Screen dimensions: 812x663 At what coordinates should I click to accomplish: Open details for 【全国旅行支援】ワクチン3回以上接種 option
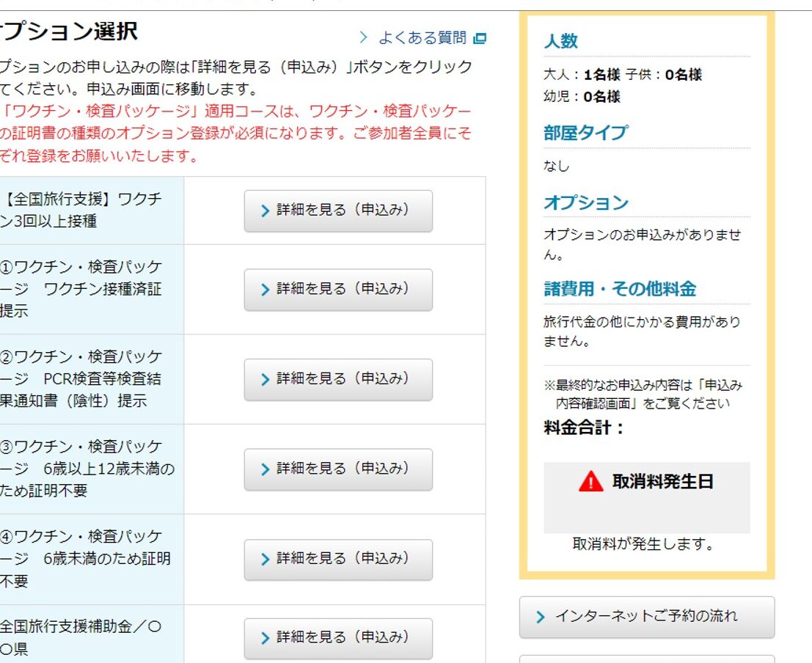coord(338,210)
